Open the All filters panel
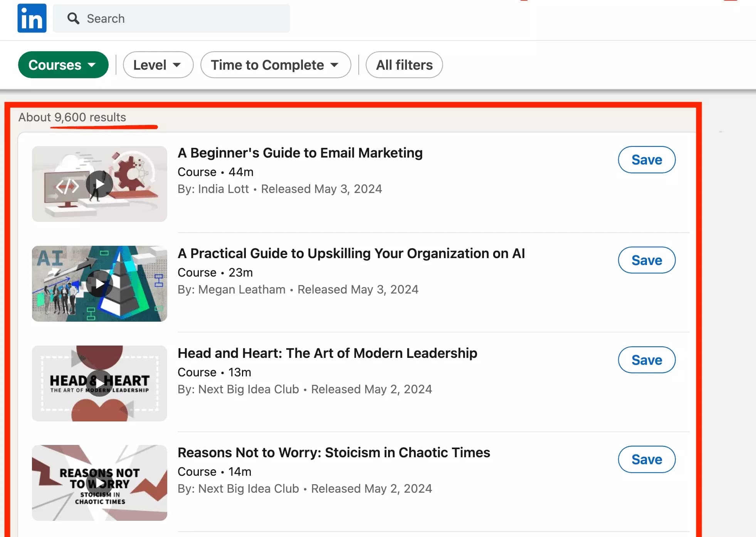This screenshot has height=537, width=756. (x=404, y=65)
